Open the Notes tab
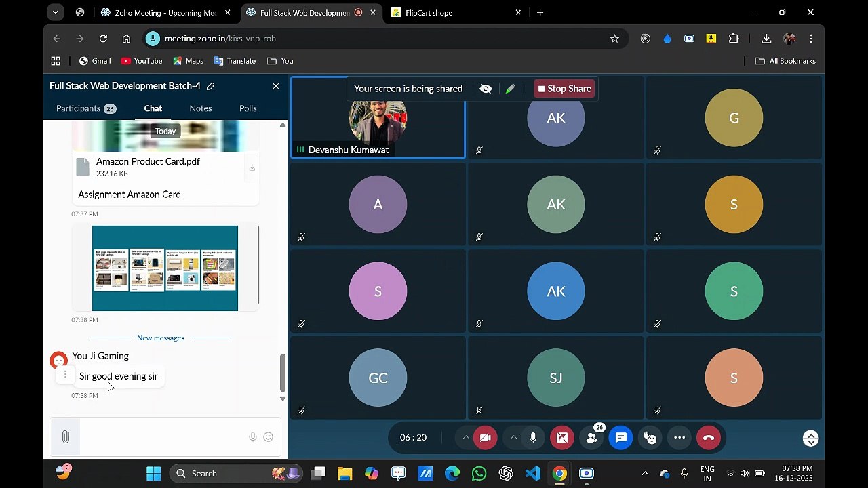Viewport: 868px width, 488px height. tap(201, 108)
